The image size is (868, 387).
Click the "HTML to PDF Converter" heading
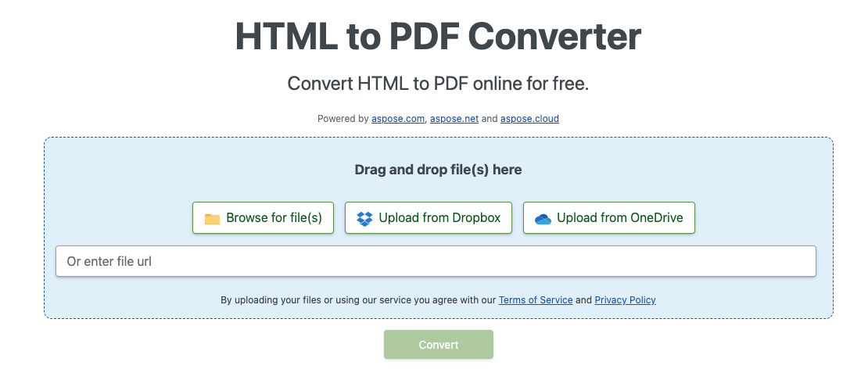click(x=438, y=37)
